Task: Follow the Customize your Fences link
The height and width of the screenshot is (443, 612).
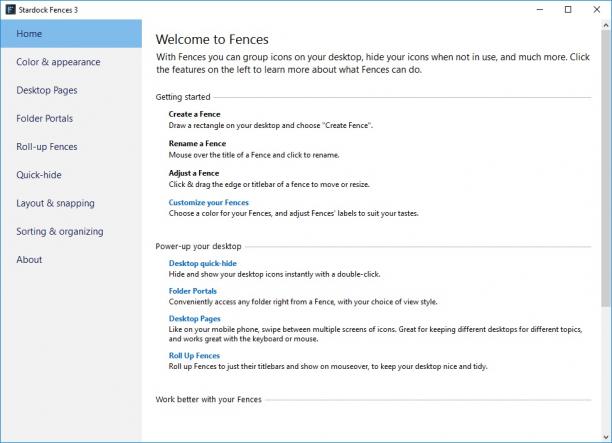Action: coord(208,202)
